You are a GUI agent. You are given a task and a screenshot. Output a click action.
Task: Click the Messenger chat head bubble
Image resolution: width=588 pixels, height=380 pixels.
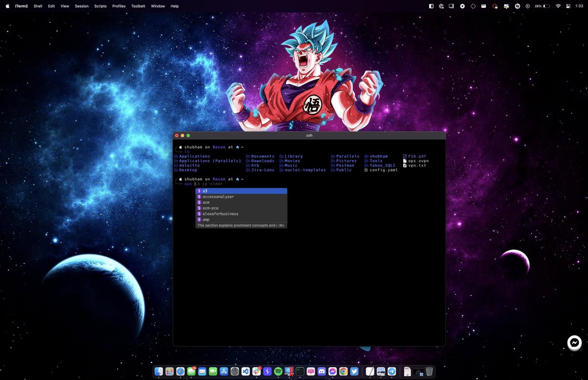click(575, 343)
